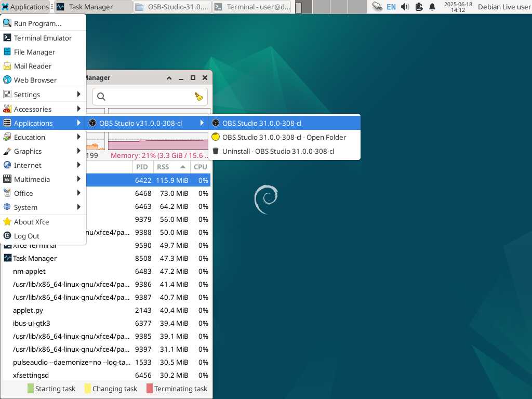
Task: Click the Settings category icon
Action: click(7, 95)
